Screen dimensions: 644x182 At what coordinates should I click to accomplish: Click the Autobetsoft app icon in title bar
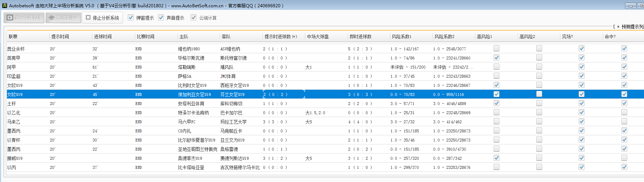point(4,5)
